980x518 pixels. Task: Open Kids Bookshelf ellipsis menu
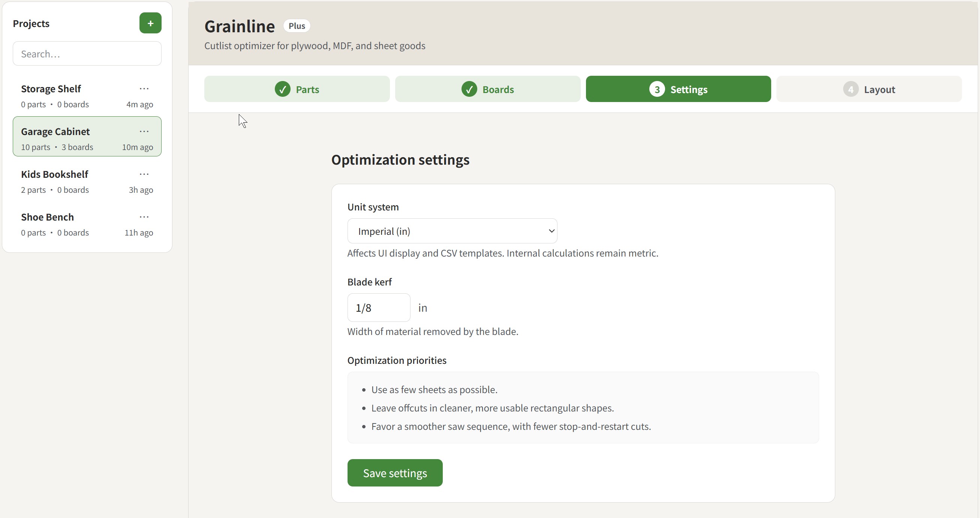point(144,174)
